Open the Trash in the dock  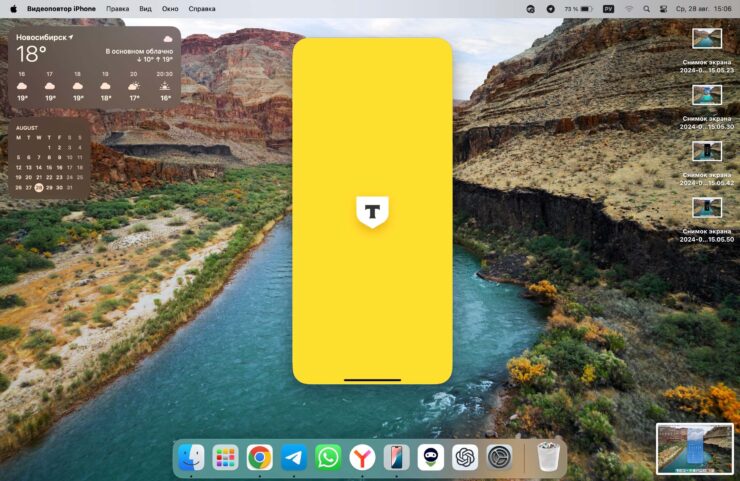547,457
